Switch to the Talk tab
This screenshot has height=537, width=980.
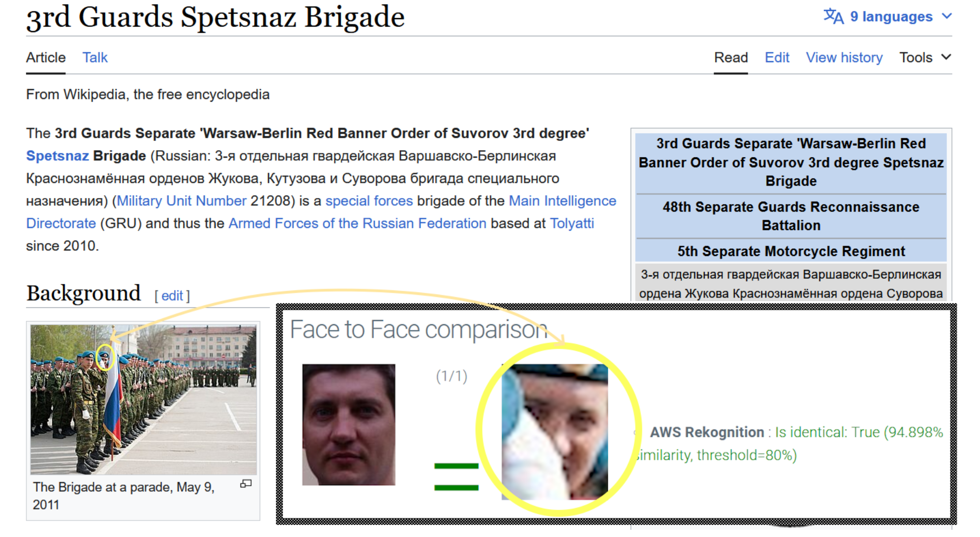coord(95,58)
